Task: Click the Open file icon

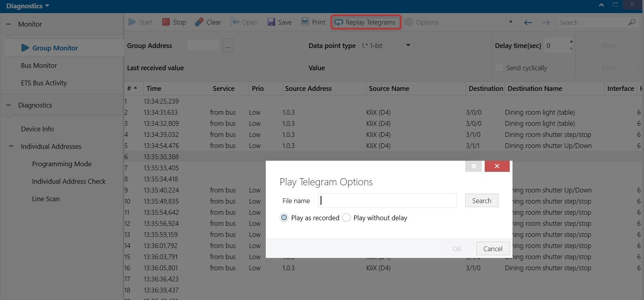Action: pyautogui.click(x=235, y=22)
